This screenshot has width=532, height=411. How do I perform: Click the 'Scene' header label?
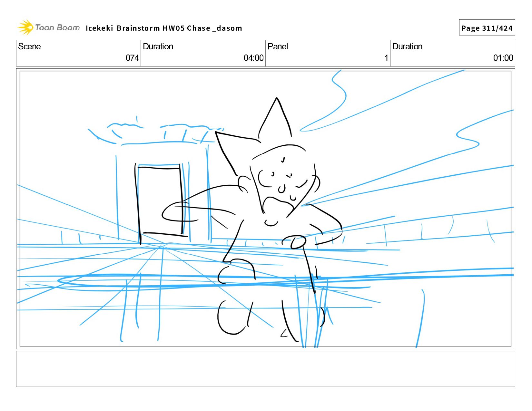[x=29, y=46]
